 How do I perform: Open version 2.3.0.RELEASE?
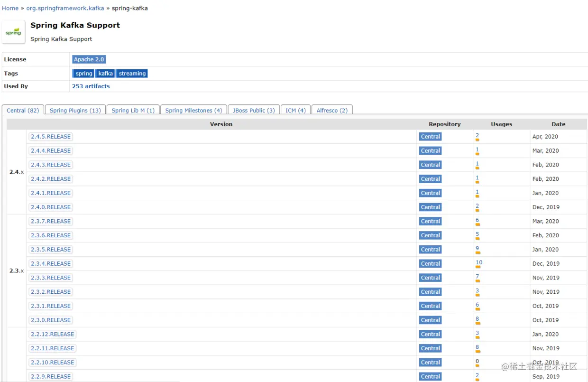click(x=51, y=320)
